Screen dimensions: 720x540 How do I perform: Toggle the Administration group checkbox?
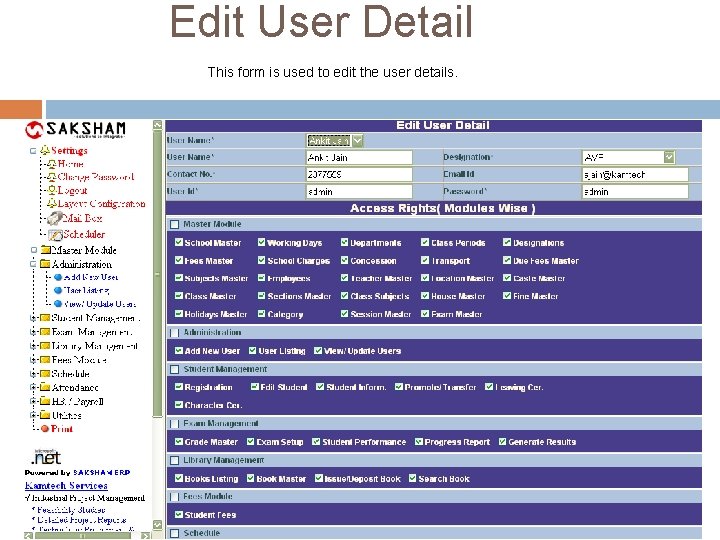coord(174,332)
